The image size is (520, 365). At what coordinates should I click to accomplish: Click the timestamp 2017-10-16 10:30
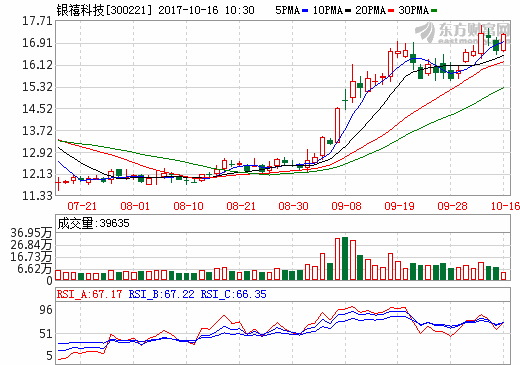tap(206, 10)
